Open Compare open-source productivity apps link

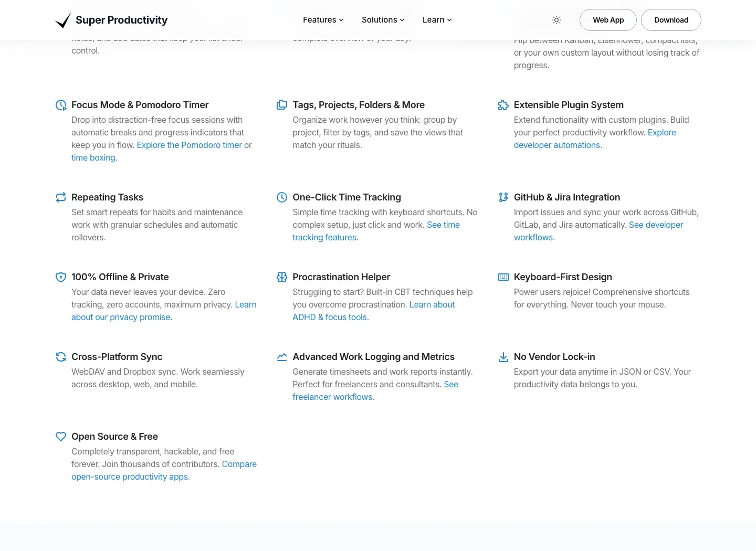pyautogui.click(x=130, y=476)
